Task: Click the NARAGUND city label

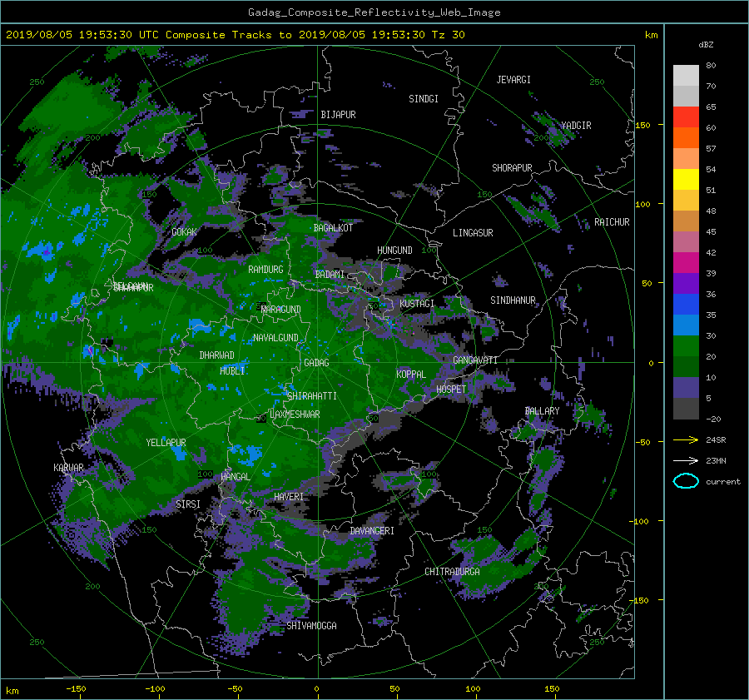Action: (x=281, y=310)
